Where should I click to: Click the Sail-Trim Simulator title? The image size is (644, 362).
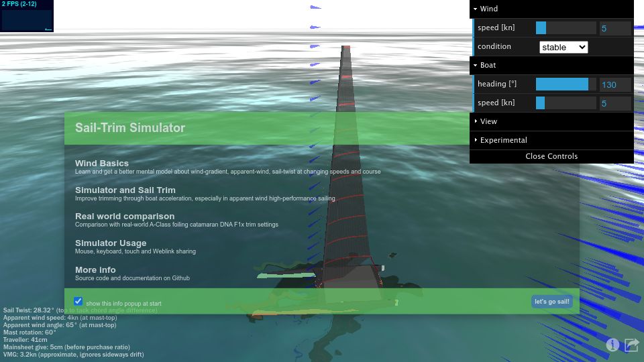129,127
